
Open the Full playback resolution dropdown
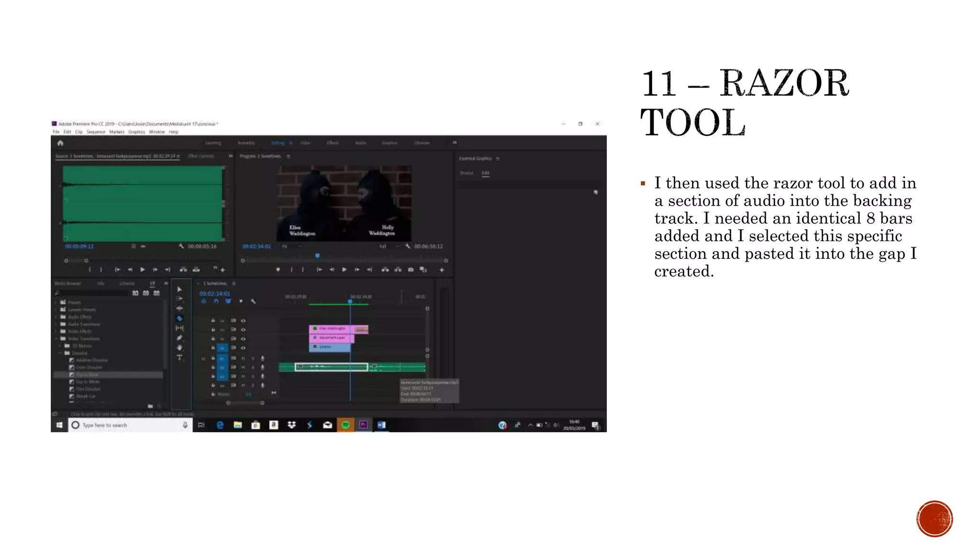(x=389, y=246)
